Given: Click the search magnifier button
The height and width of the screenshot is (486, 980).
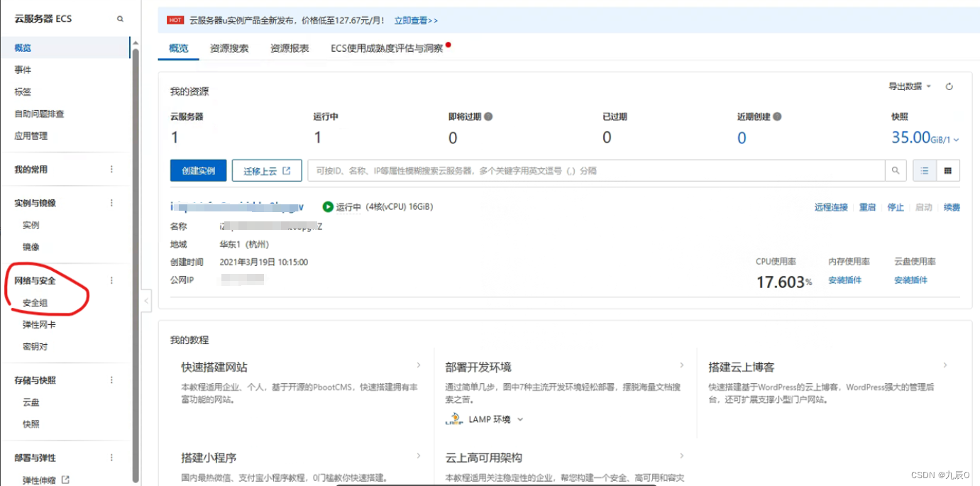Looking at the screenshot, I should (896, 170).
